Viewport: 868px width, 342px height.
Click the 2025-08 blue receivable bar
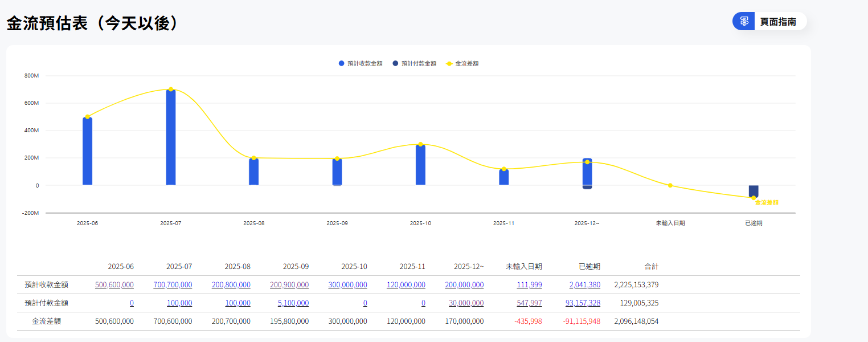[254, 172]
